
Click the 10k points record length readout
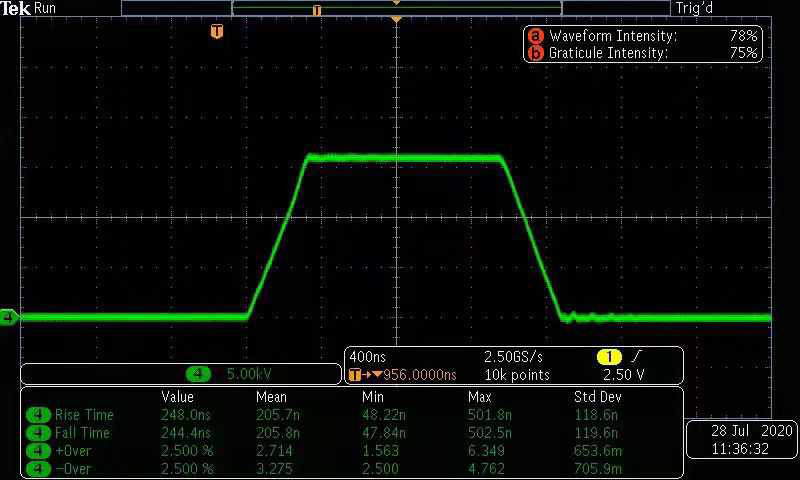tap(517, 375)
